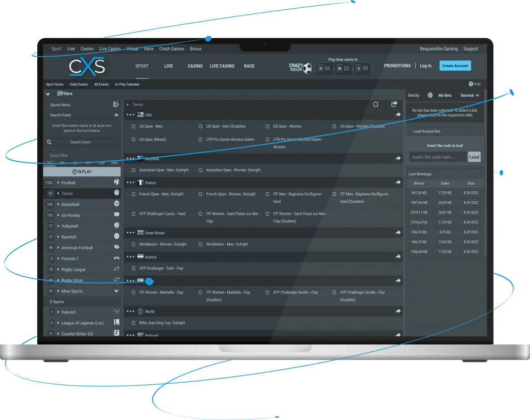Image resolution: width=530 pixels, height=420 pixels.
Task: Tick the French Open - Men. Outright checkbox
Action: click(134, 194)
